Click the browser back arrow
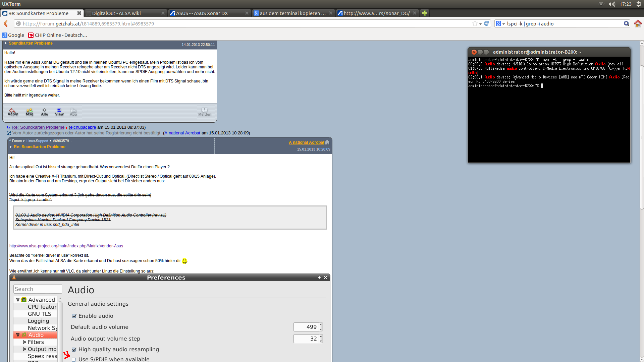The width and height of the screenshot is (644, 362). [6, 23]
